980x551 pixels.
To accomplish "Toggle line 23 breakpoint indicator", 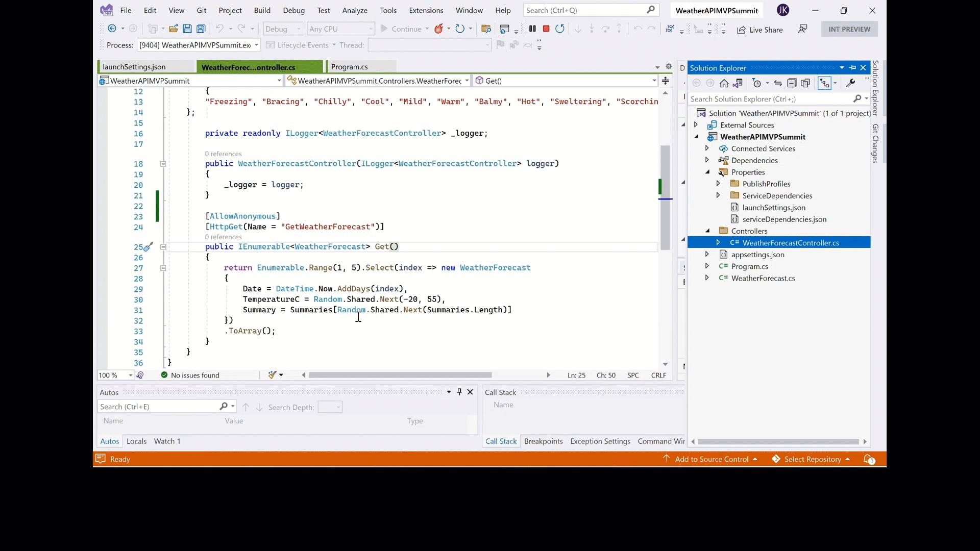I will [103, 215].
